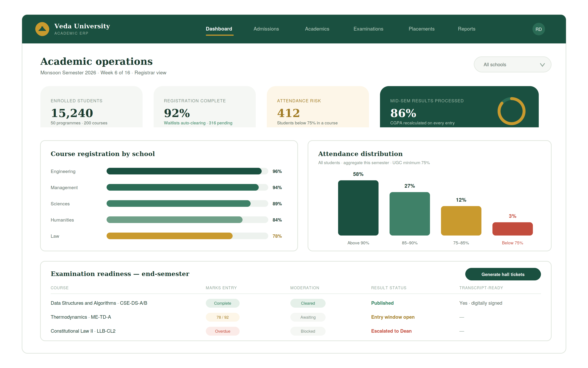Click the Cleared moderation badge
Image resolution: width=588 pixels, height=368 pixels.
click(x=308, y=303)
